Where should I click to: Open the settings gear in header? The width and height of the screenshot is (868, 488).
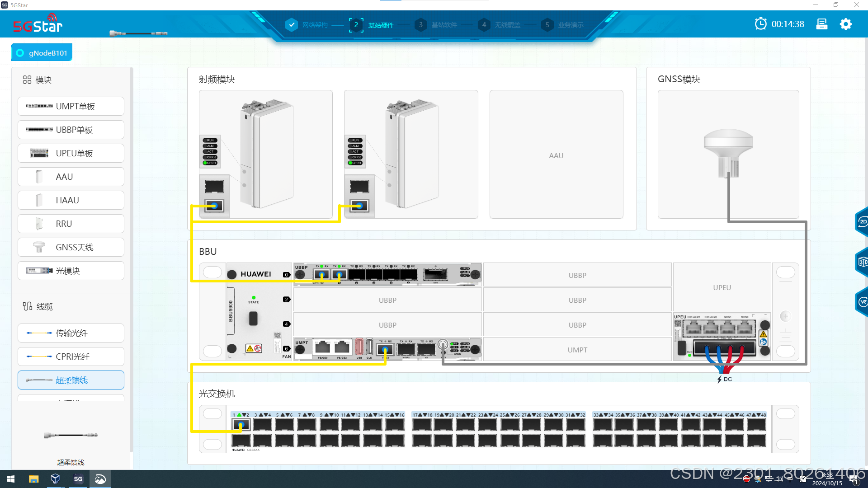point(845,24)
